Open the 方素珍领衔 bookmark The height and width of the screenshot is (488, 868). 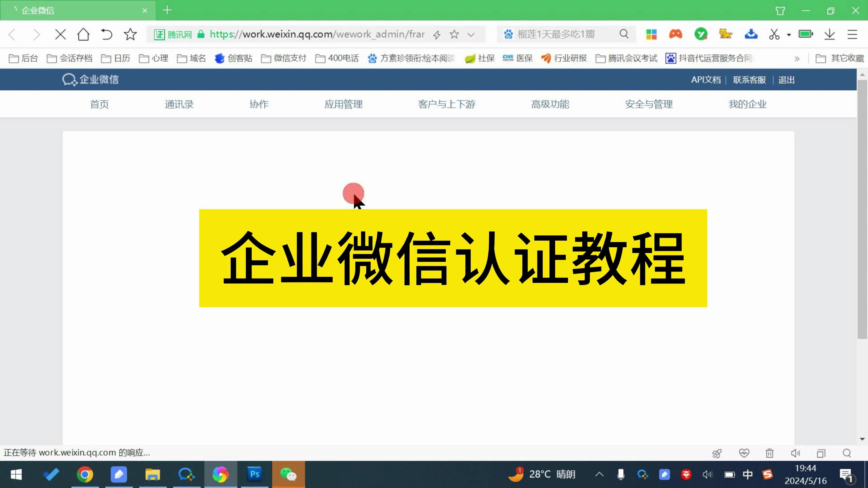(x=411, y=58)
